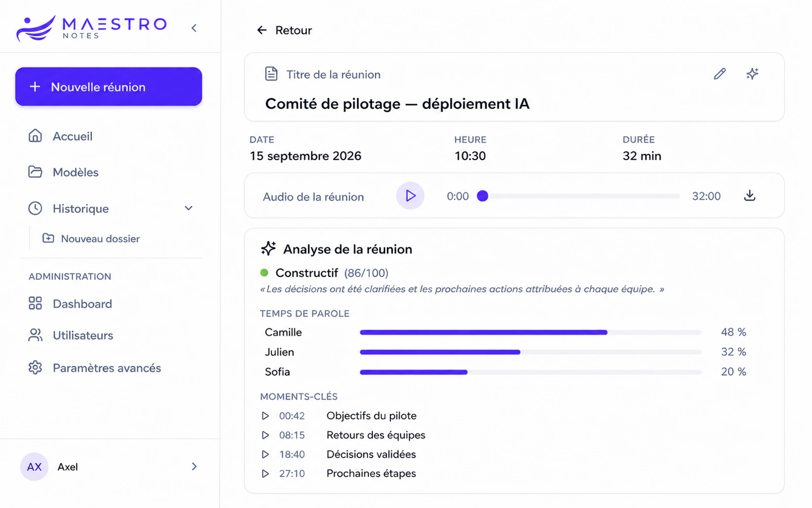Click the Maestro Notes logo
Viewport: 812px width, 508px height.
[x=91, y=28]
